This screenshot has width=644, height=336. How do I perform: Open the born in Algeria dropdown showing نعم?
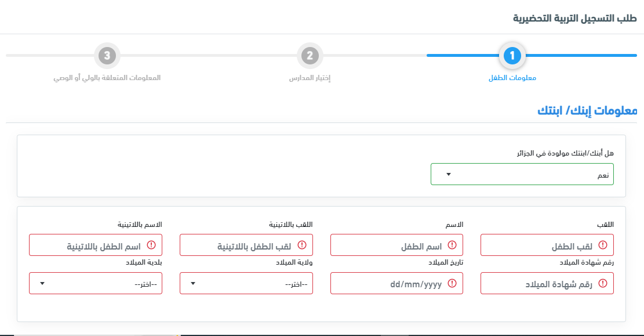pyautogui.click(x=522, y=174)
